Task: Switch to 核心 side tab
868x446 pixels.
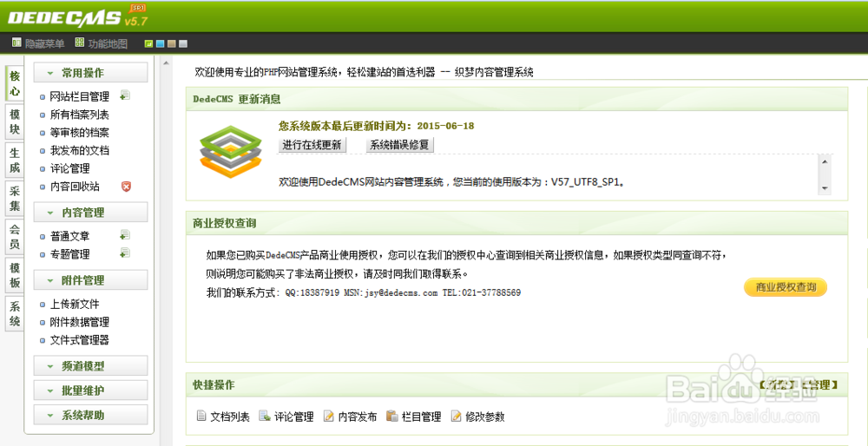Action: point(15,83)
